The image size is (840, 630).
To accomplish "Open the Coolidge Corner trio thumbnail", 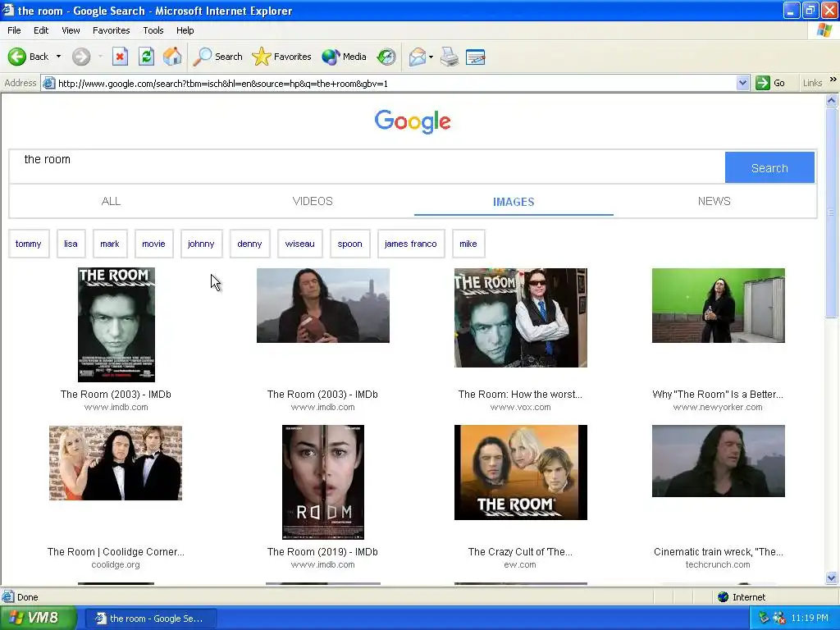I will pos(116,463).
